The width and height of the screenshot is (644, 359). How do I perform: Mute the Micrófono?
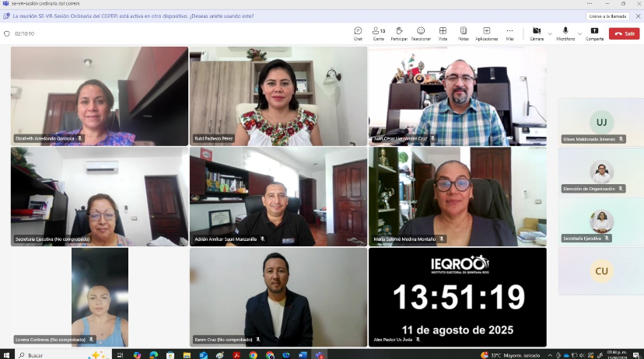pyautogui.click(x=564, y=33)
